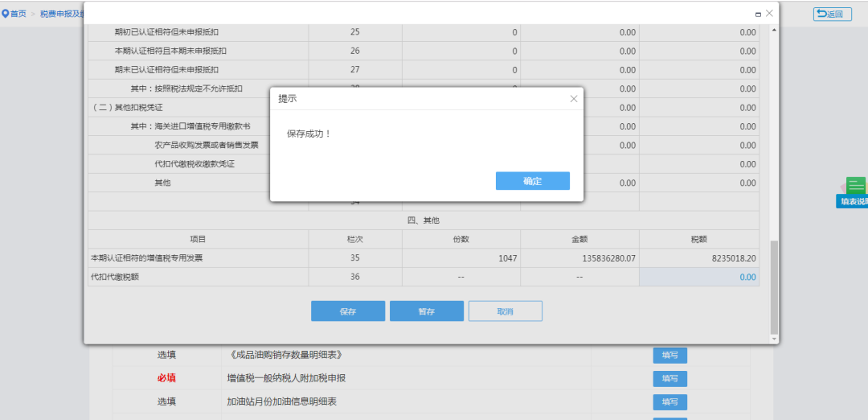
Task: Click the 取消 button
Action: [x=505, y=311]
